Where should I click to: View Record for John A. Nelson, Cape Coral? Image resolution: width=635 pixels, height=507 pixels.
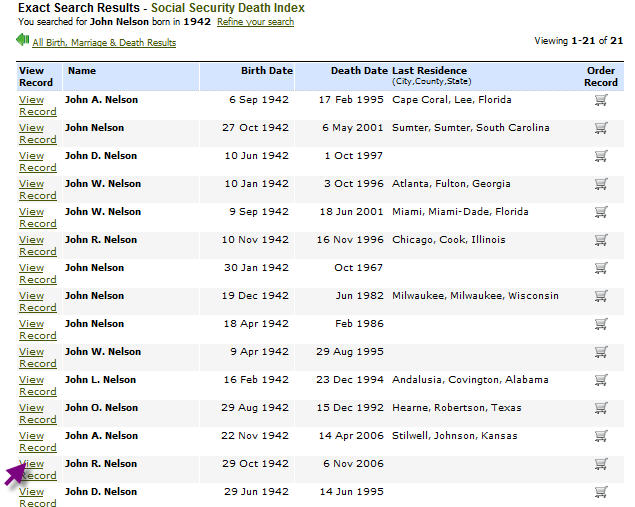point(38,105)
